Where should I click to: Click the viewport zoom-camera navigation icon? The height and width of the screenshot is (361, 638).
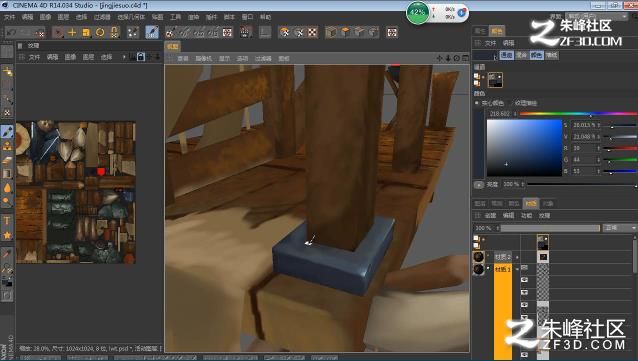pos(448,58)
